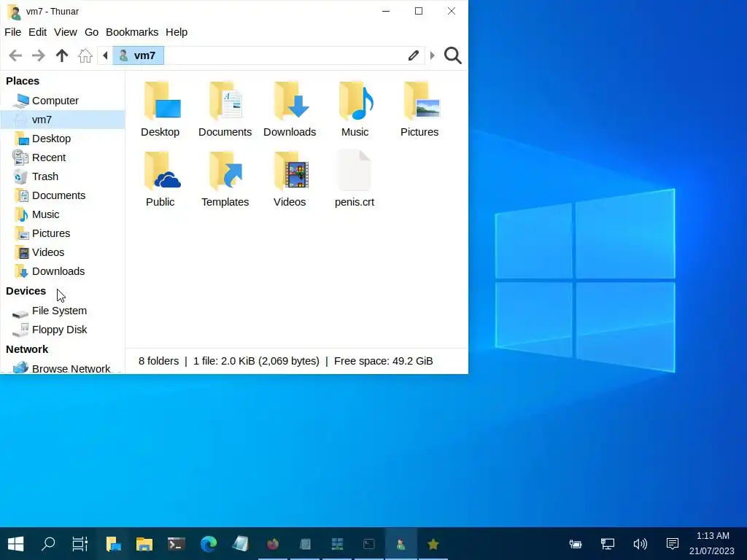Open Floppy Disk under Devices
The image size is (747, 560).
coord(63,330)
